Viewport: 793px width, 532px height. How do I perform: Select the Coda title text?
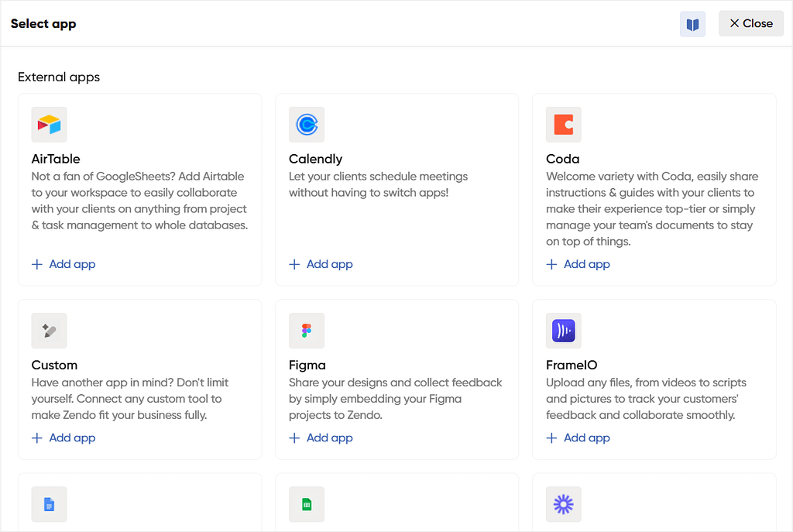coord(562,159)
